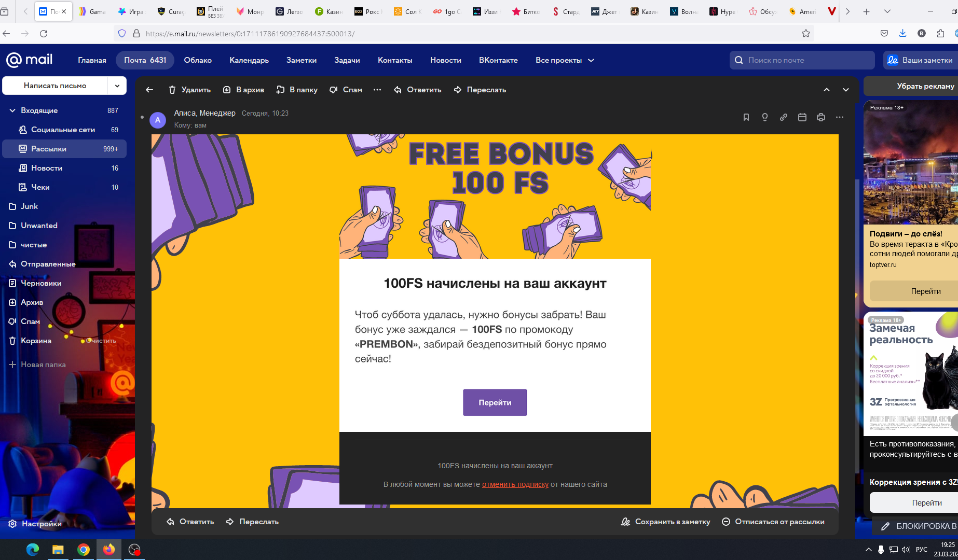
Task: Mark email as Спам in toolbar
Action: pyautogui.click(x=346, y=90)
